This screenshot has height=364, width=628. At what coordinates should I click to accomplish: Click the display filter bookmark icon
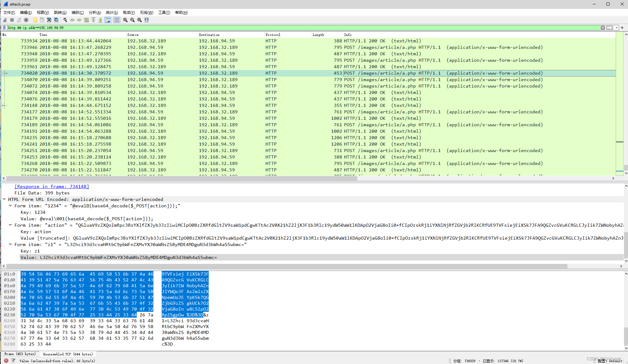pyautogui.click(x=4, y=28)
